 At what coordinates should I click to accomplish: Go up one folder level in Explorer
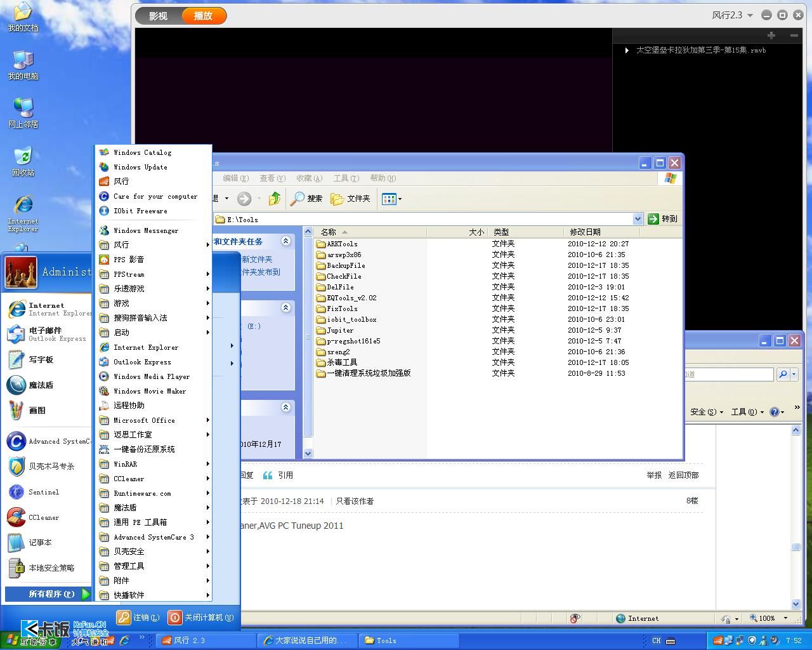(275, 199)
